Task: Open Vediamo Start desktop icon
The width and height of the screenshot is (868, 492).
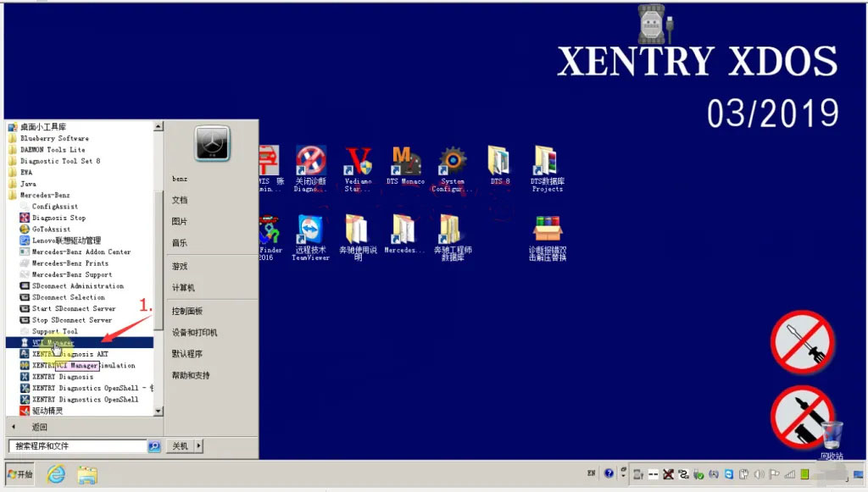Action: point(359,169)
